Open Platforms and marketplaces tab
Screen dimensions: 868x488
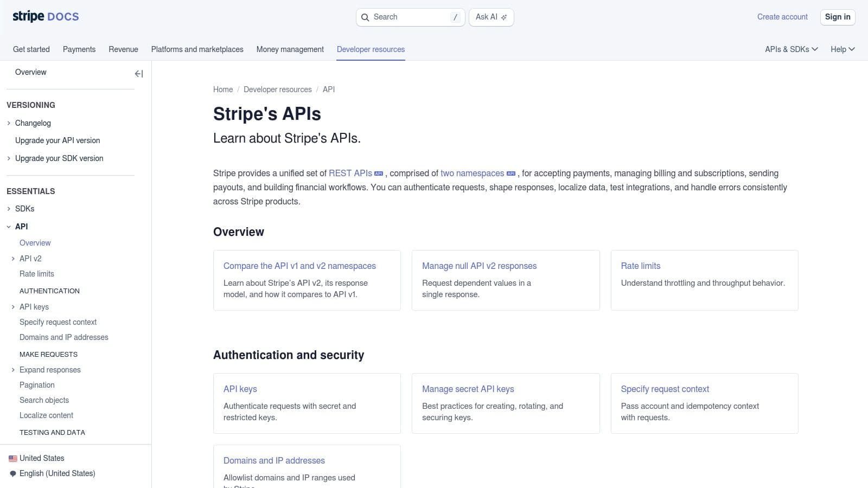point(197,49)
